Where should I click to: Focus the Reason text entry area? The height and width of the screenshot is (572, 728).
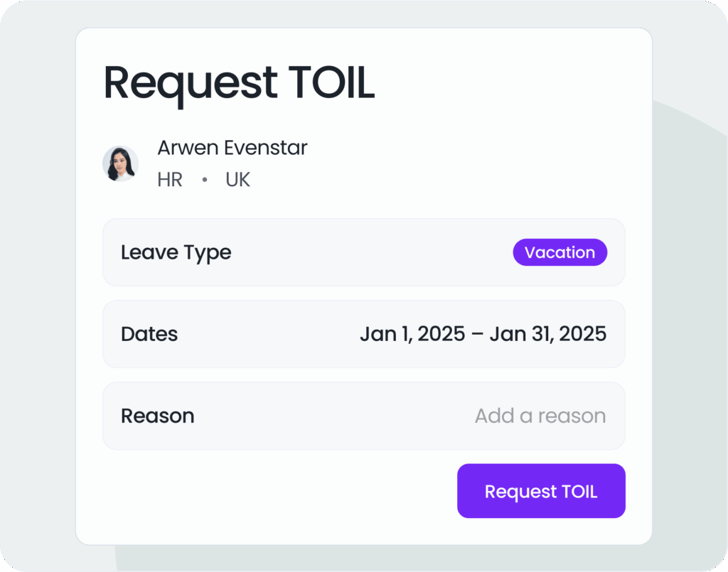540,416
